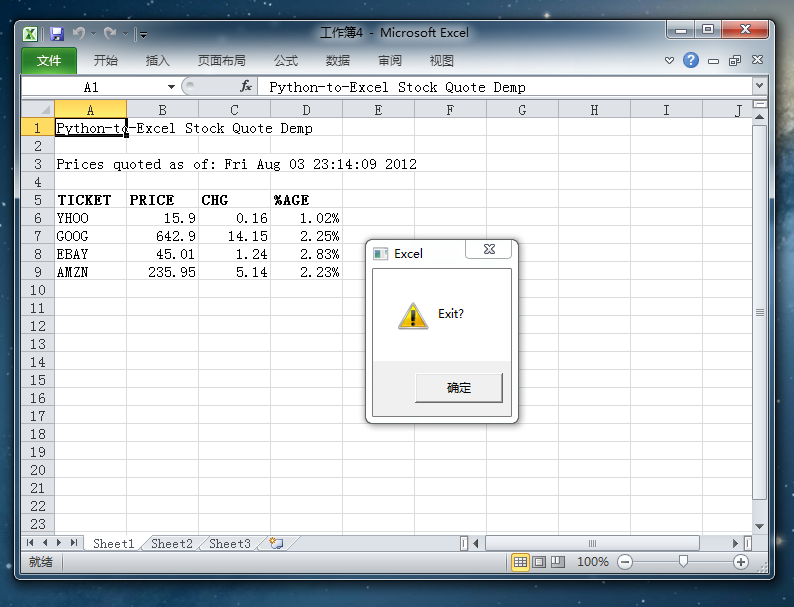Click the Redo arrow icon
Screen dimensions: 794x607
tap(110, 34)
